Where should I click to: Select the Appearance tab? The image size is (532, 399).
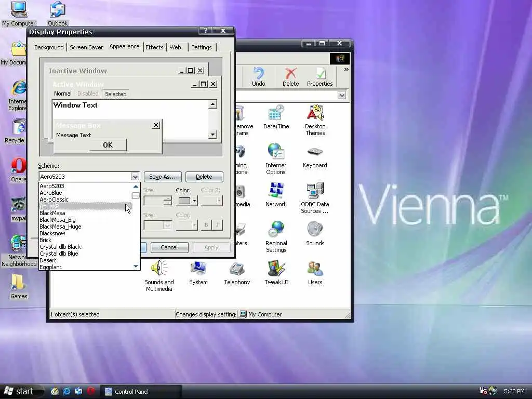coord(124,46)
